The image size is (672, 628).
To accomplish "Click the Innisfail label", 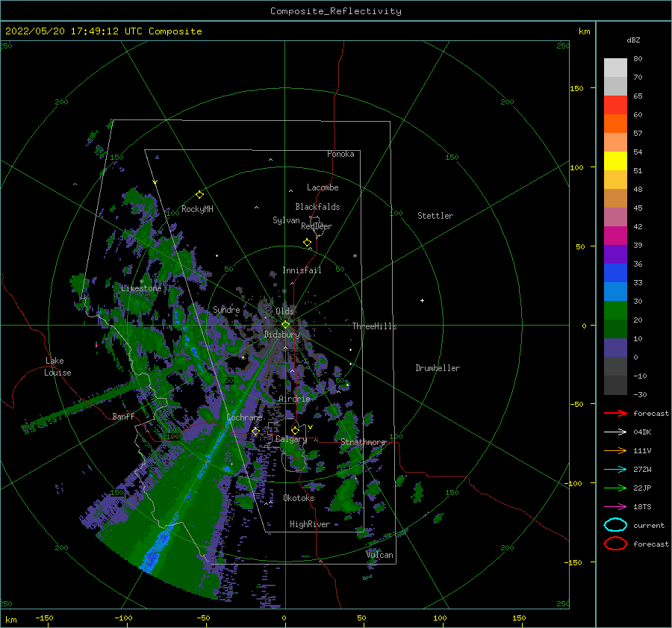I will (302, 270).
